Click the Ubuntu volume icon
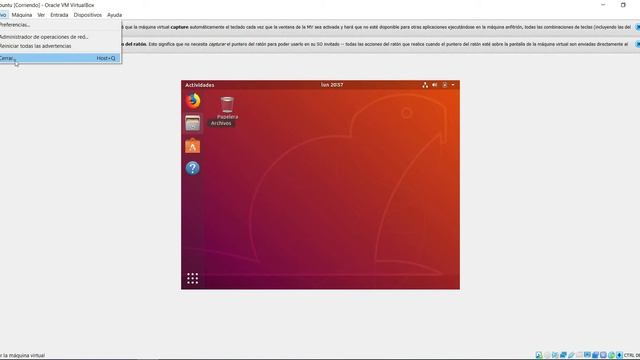The width and height of the screenshot is (640, 360). (x=435, y=85)
